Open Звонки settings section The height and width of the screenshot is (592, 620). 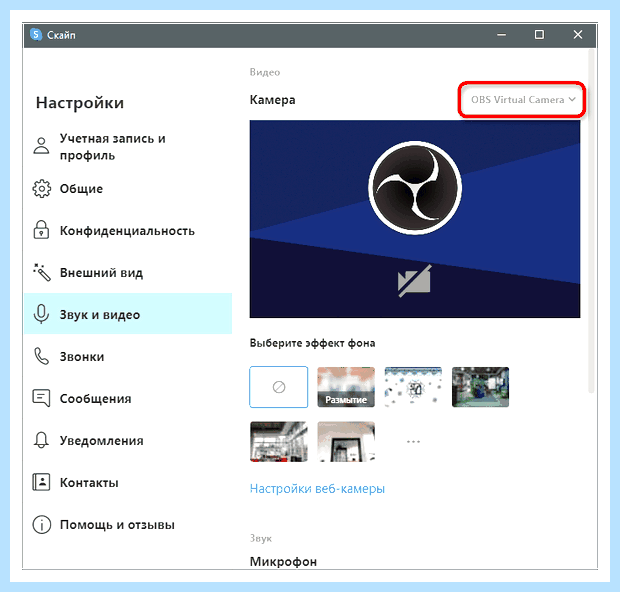[x=128, y=356]
